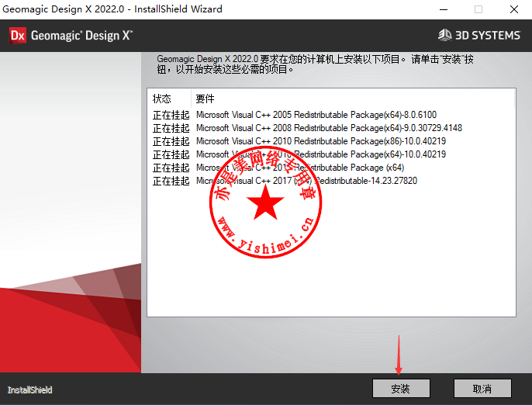
Task: Click the 取消 (Cancel) button
Action: coord(482,389)
